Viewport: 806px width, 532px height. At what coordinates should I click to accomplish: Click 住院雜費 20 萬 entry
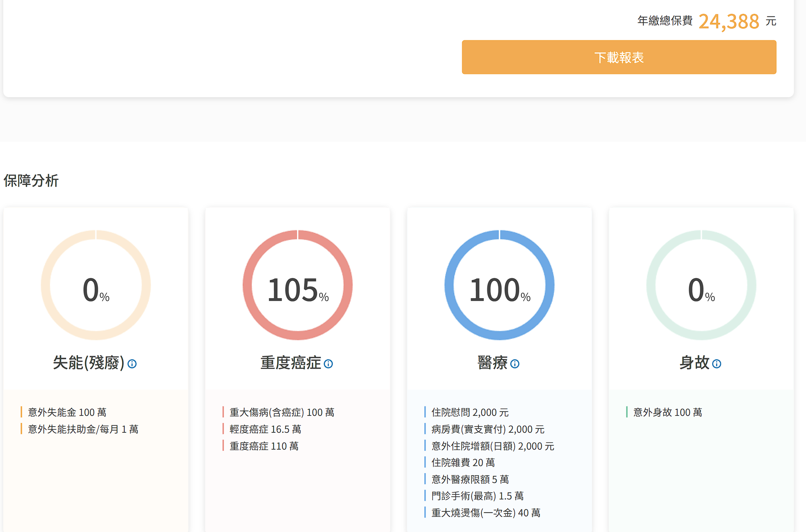click(x=463, y=462)
